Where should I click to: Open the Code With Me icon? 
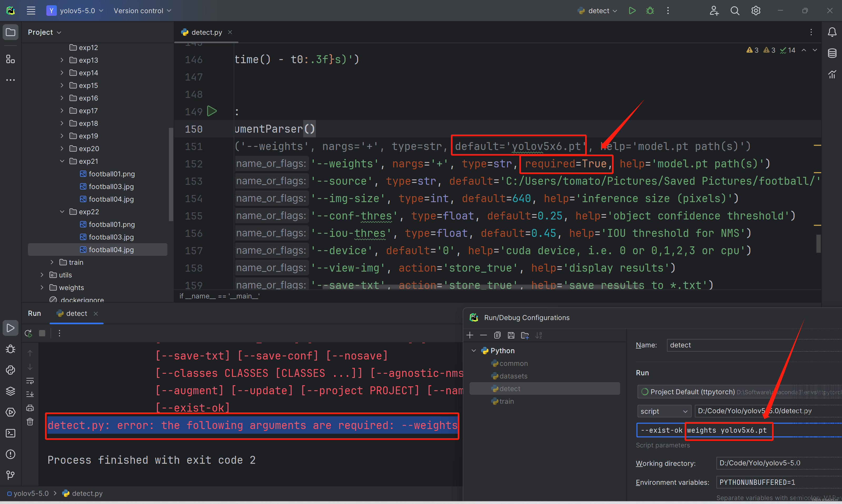tap(714, 11)
